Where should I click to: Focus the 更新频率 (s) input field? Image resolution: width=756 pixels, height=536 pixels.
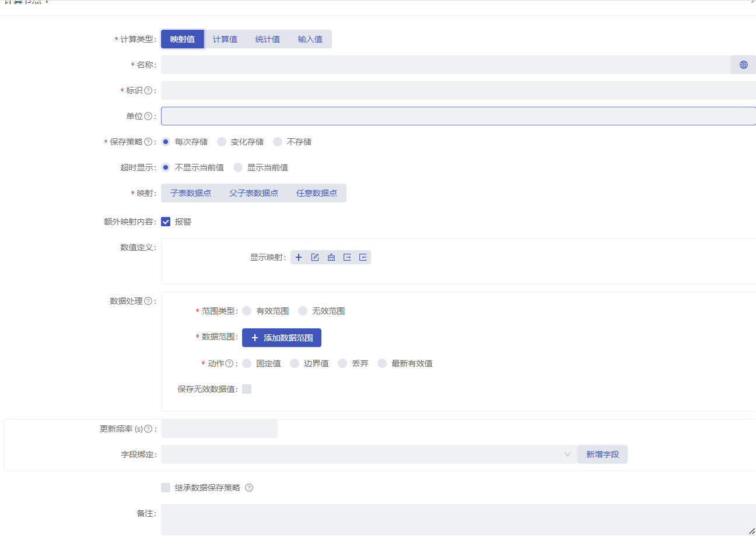pos(219,429)
